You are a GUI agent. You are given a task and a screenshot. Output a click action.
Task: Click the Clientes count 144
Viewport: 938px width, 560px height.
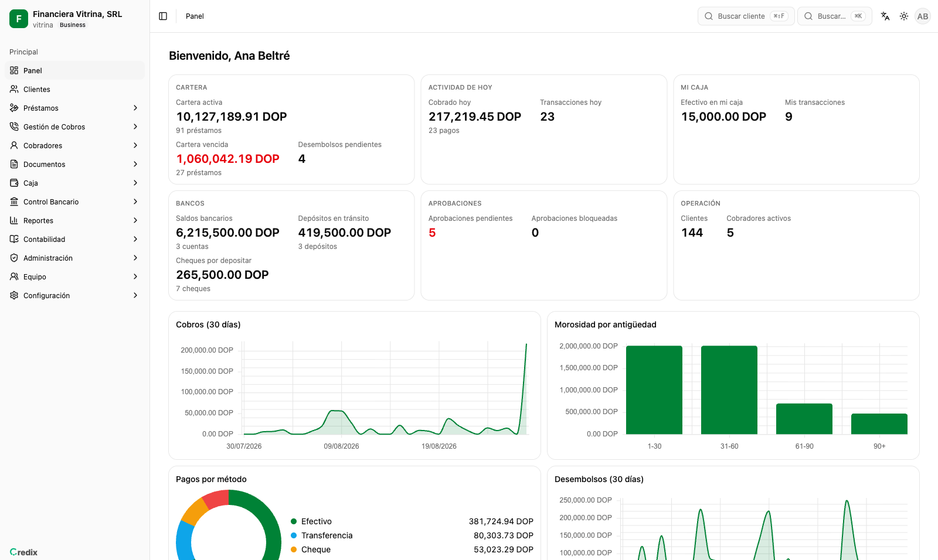(x=692, y=233)
